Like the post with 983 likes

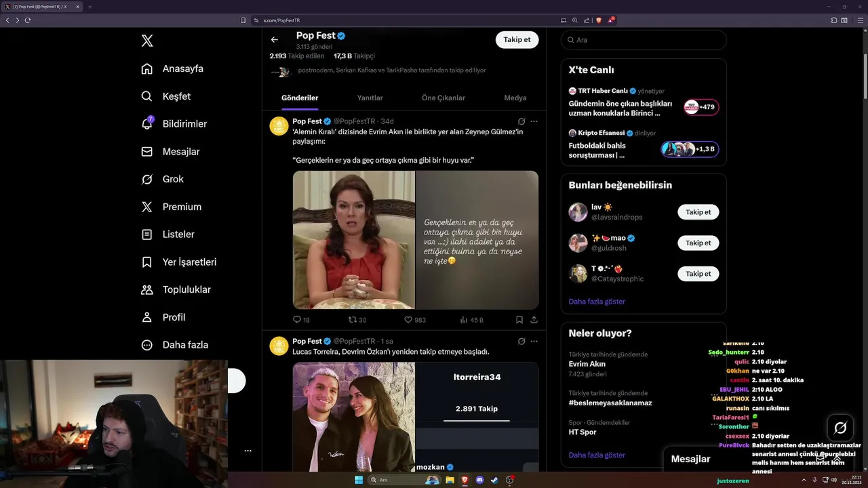point(415,320)
